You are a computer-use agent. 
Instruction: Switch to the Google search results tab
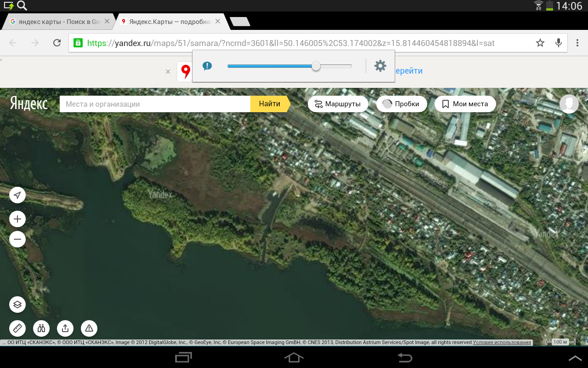pos(55,22)
